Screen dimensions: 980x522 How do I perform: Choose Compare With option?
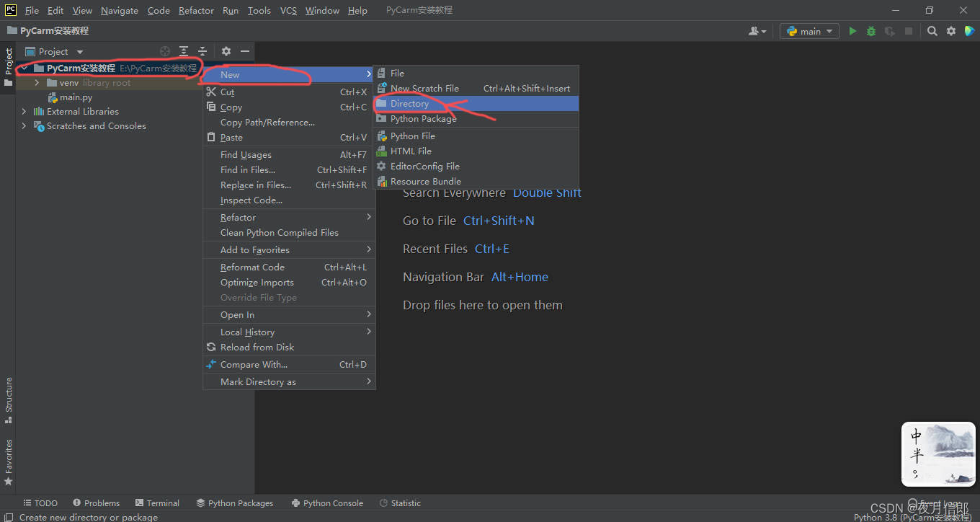(288, 365)
